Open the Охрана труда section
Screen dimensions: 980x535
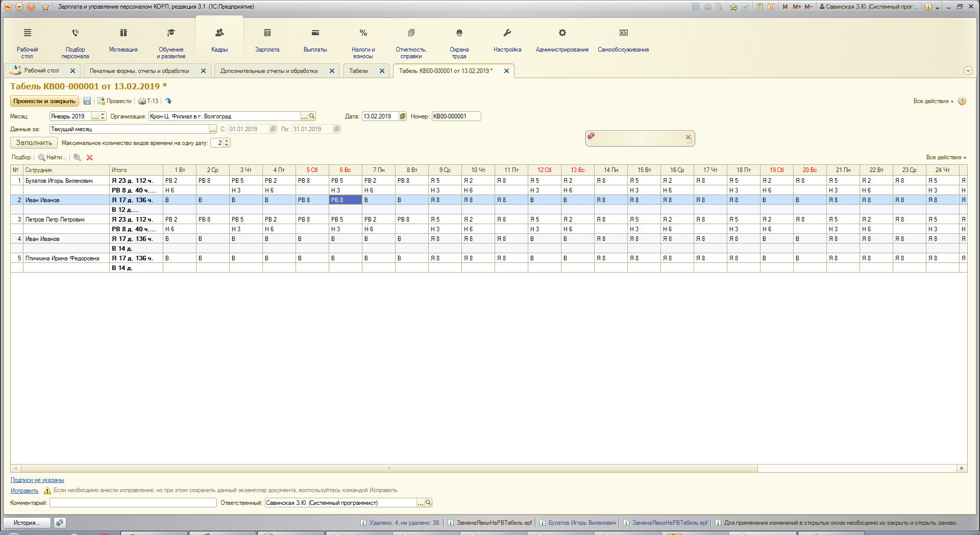click(x=459, y=42)
